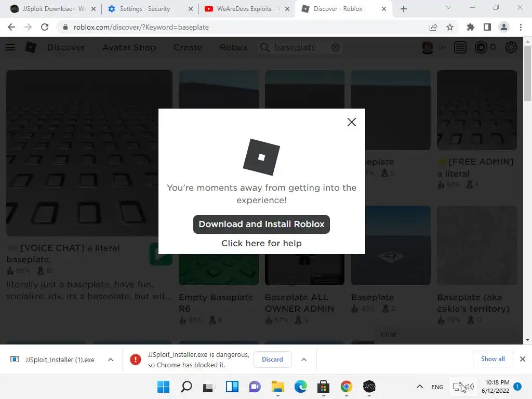Open Teams Chat from taskbar
This screenshot has width=532, height=399.
pyautogui.click(x=255, y=387)
